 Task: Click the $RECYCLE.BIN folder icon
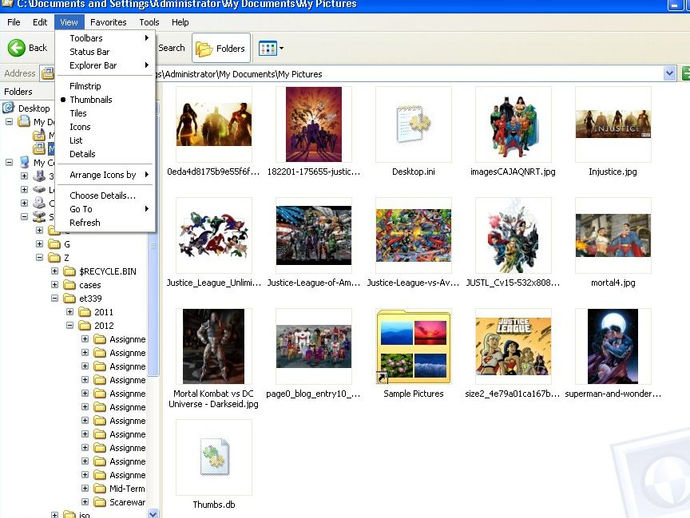[x=70, y=271]
